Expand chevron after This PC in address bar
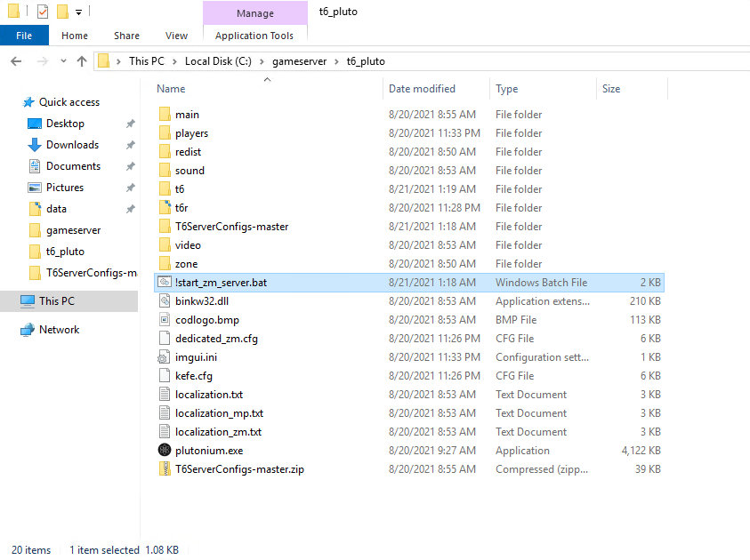This screenshot has width=750, height=560. [x=174, y=61]
